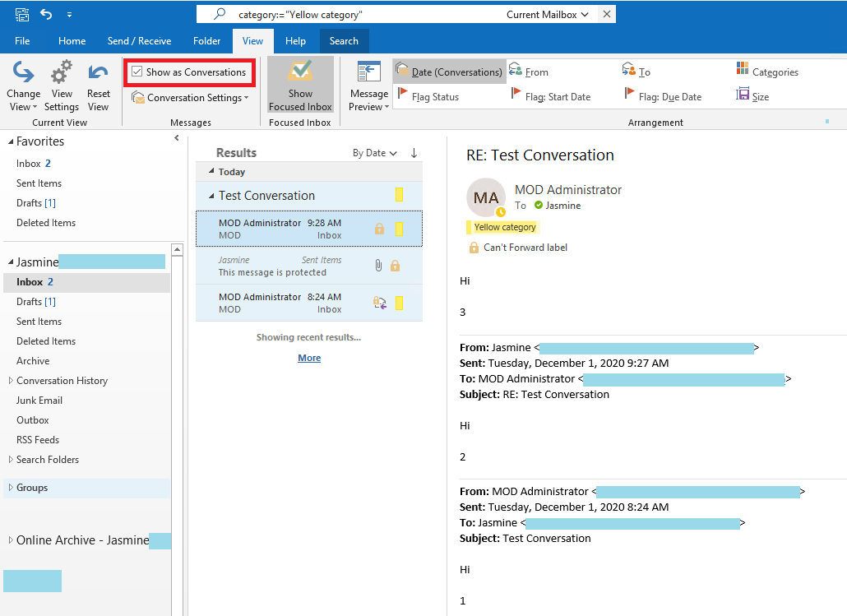Screen dimensions: 847x616
Task: Click the paperclip attachment icon on Jasmine's message
Action: [x=378, y=266]
